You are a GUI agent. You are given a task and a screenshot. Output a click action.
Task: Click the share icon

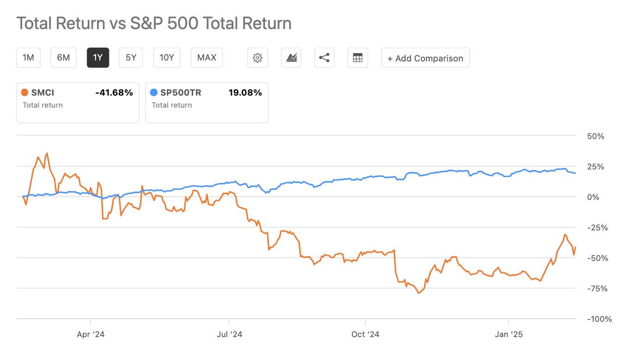click(x=324, y=57)
